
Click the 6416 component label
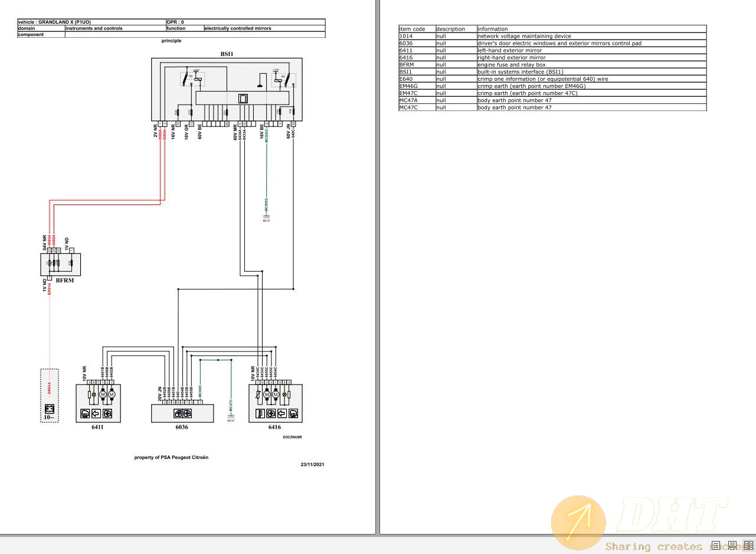(274, 427)
